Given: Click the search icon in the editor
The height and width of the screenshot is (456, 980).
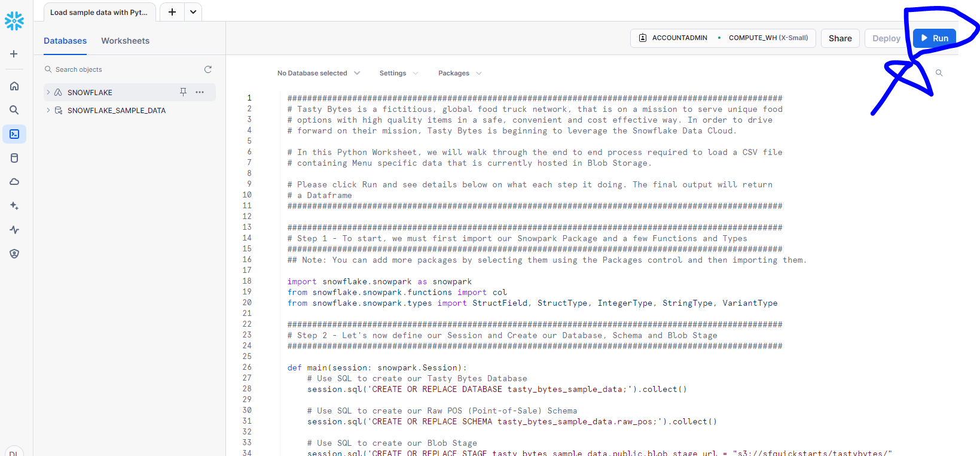Looking at the screenshot, I should click(x=939, y=73).
